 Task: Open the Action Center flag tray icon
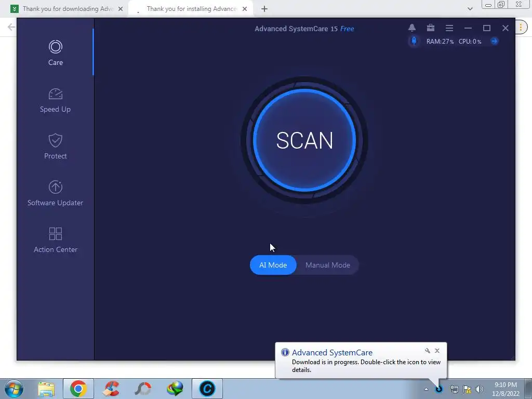(467, 389)
